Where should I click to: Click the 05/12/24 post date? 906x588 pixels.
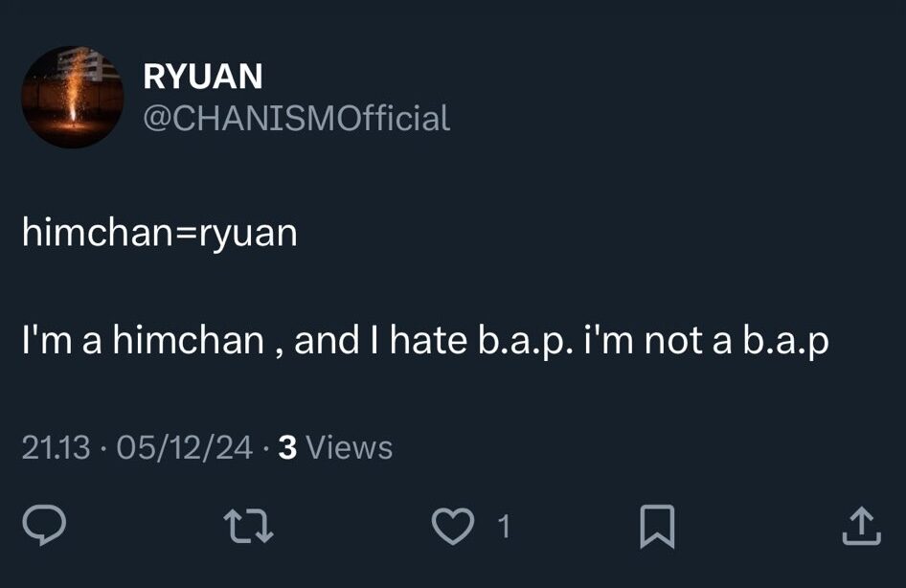coord(184,447)
